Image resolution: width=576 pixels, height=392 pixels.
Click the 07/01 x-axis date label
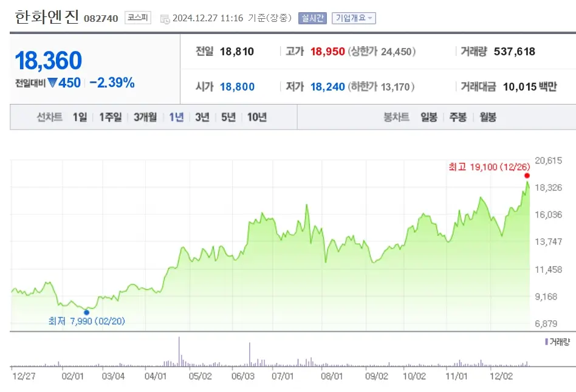283,376
